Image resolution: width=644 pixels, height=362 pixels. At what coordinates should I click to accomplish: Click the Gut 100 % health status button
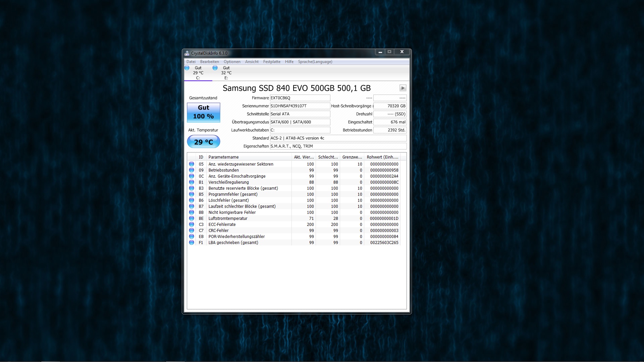click(204, 112)
